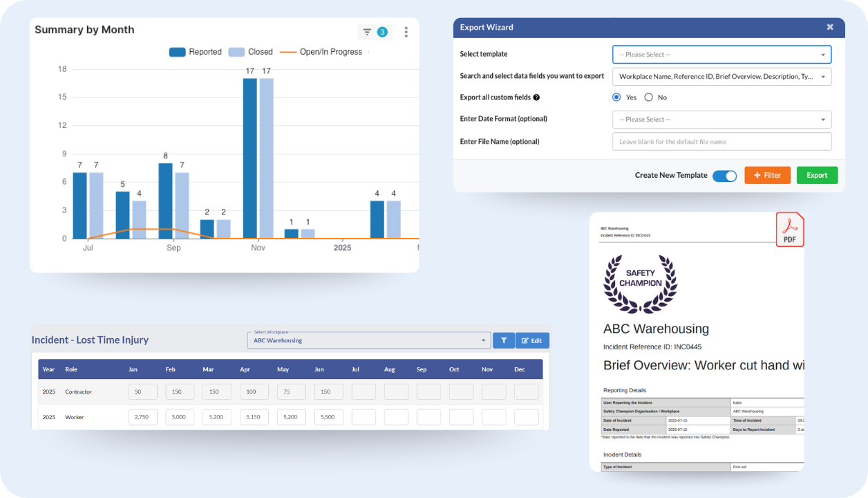Image resolution: width=868 pixels, height=498 pixels.
Task: Click the Edit button for Lost Time Injury
Action: coord(532,340)
